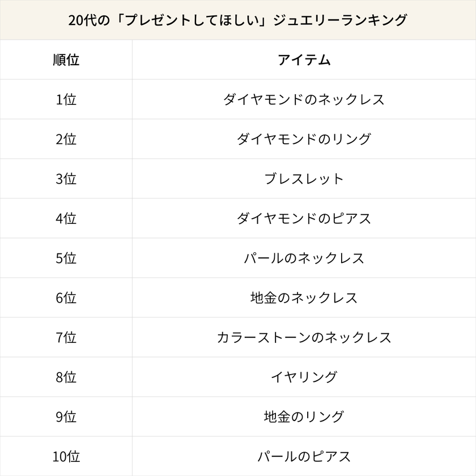Select the 1位 rank cell
Screen dimensions: 476x476
click(x=66, y=100)
